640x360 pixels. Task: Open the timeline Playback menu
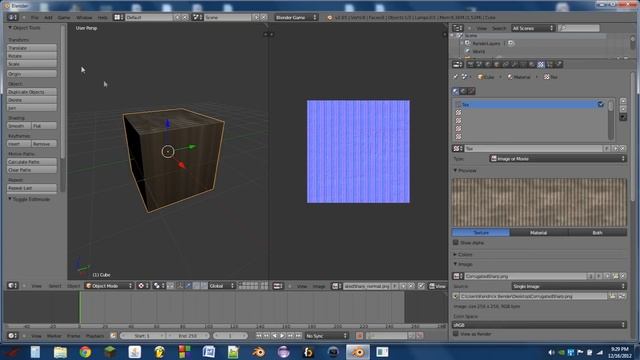(x=95, y=336)
